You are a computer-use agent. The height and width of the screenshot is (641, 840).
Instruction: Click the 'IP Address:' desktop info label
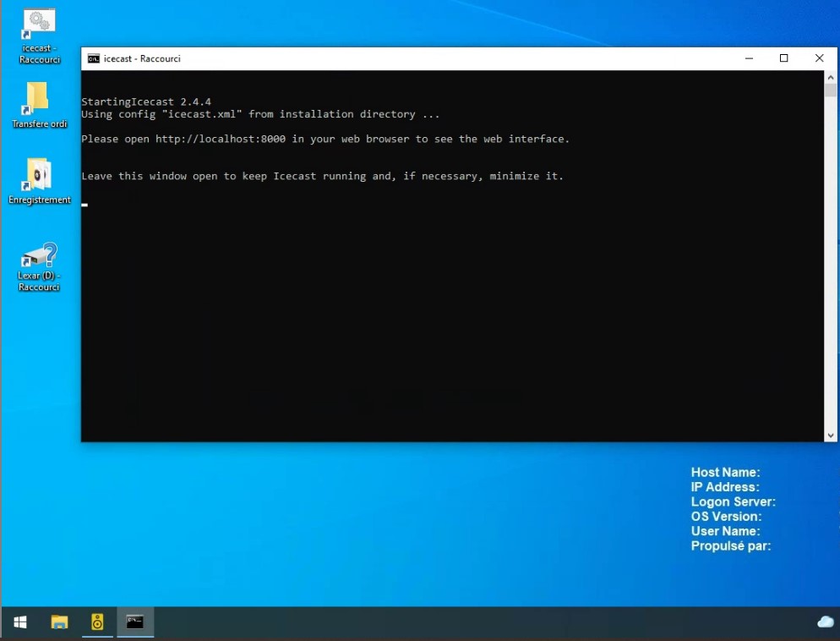725,486
